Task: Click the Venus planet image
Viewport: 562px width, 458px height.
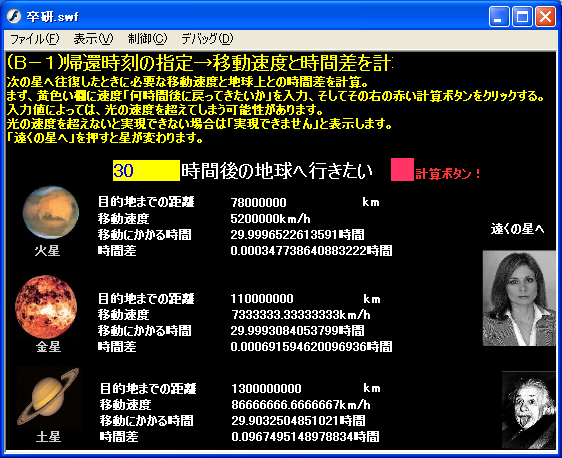Action: tap(46, 307)
